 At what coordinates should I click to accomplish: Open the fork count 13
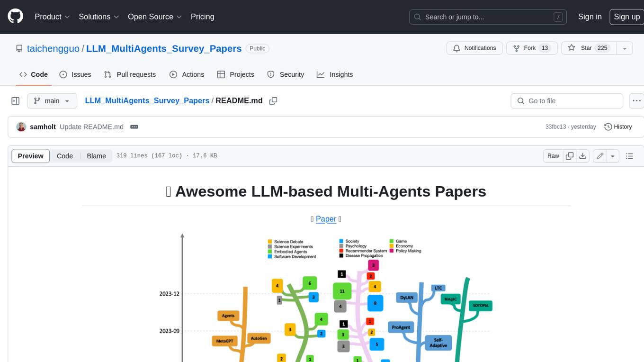545,48
